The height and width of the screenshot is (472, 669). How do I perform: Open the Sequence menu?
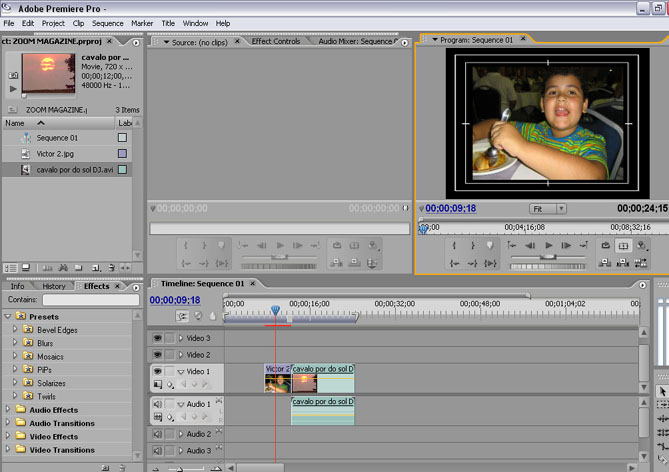(107, 23)
